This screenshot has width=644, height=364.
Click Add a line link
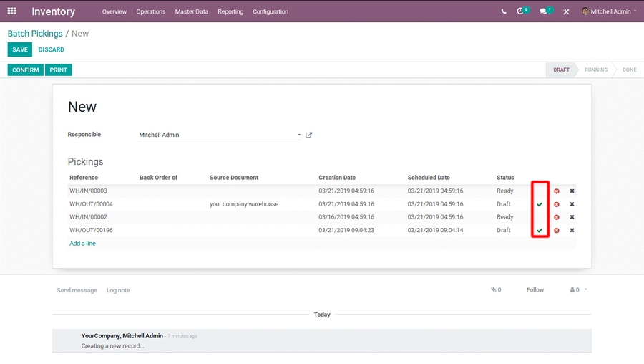coord(82,244)
